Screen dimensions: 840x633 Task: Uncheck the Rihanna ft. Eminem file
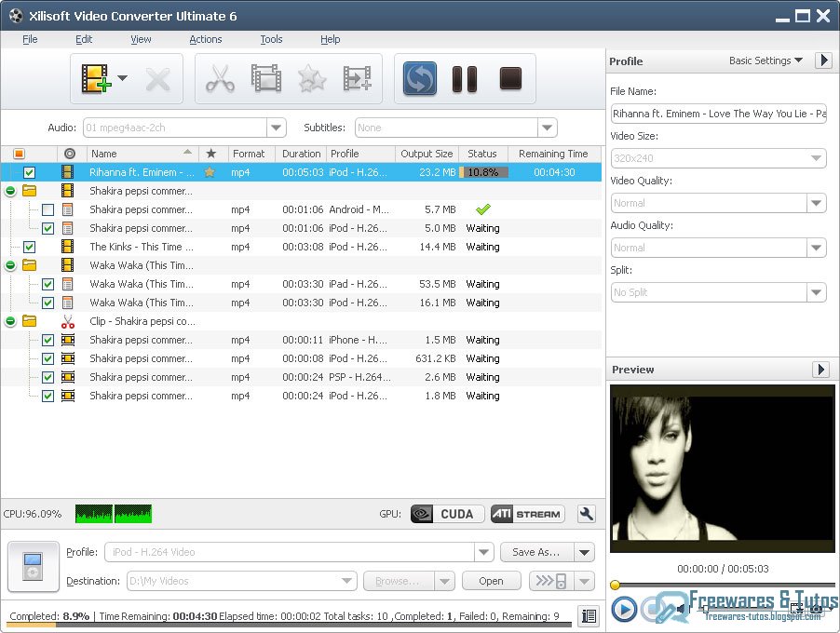point(30,172)
